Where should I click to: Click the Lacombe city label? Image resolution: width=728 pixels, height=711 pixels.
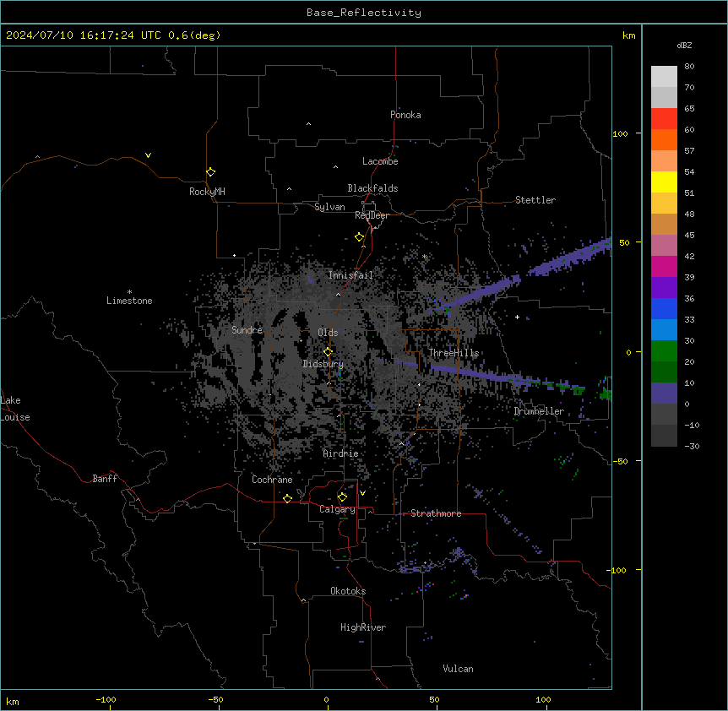click(380, 161)
